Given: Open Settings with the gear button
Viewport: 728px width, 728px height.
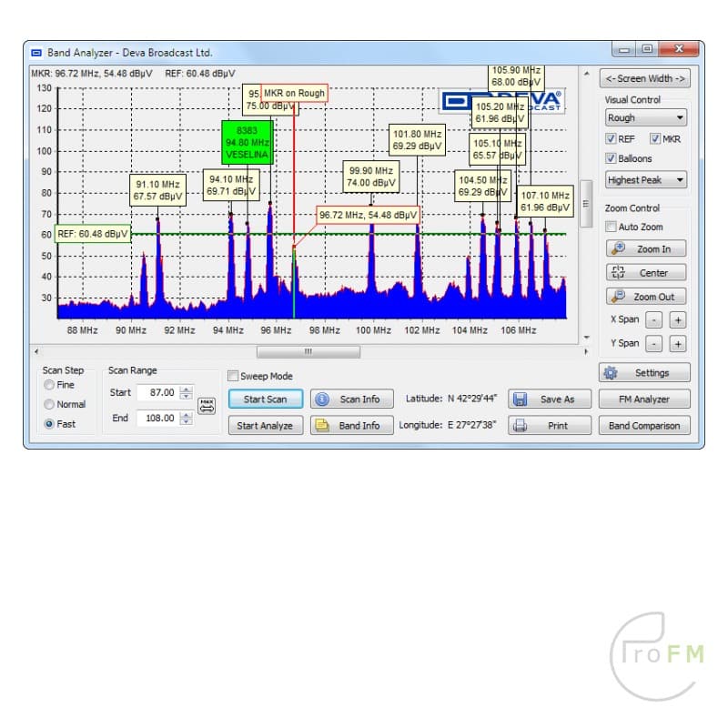Looking at the screenshot, I should [x=643, y=372].
